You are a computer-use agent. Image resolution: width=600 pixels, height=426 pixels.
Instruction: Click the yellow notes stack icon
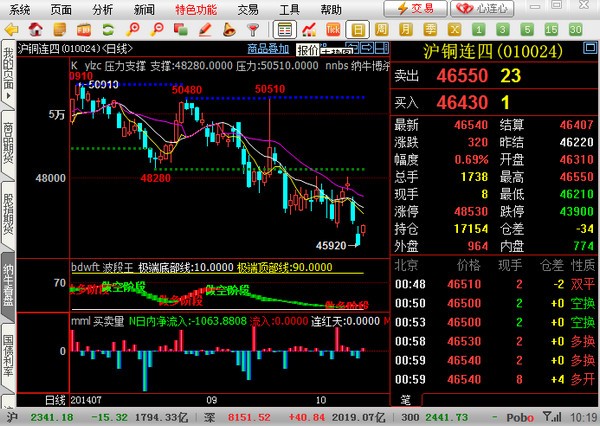tap(60, 29)
